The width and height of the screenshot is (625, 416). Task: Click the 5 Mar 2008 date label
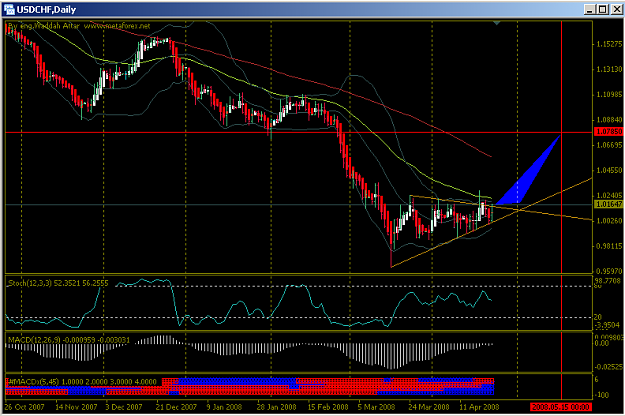point(376,407)
